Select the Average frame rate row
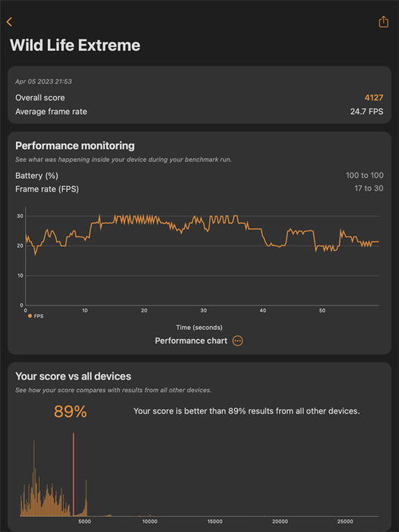The width and height of the screenshot is (399, 532). (x=199, y=112)
